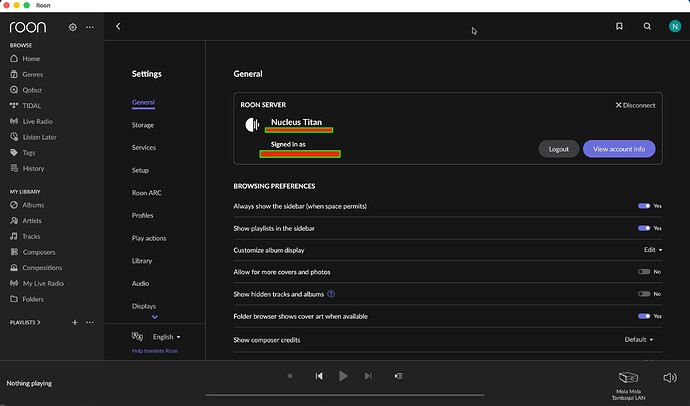
Task: Go back using the left arrow
Action: [x=118, y=26]
